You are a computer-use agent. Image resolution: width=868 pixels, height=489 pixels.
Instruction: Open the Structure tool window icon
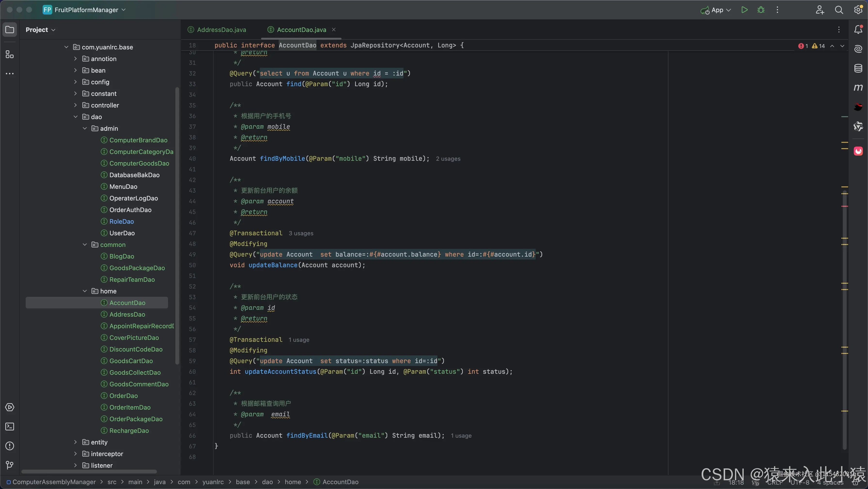tap(9, 54)
